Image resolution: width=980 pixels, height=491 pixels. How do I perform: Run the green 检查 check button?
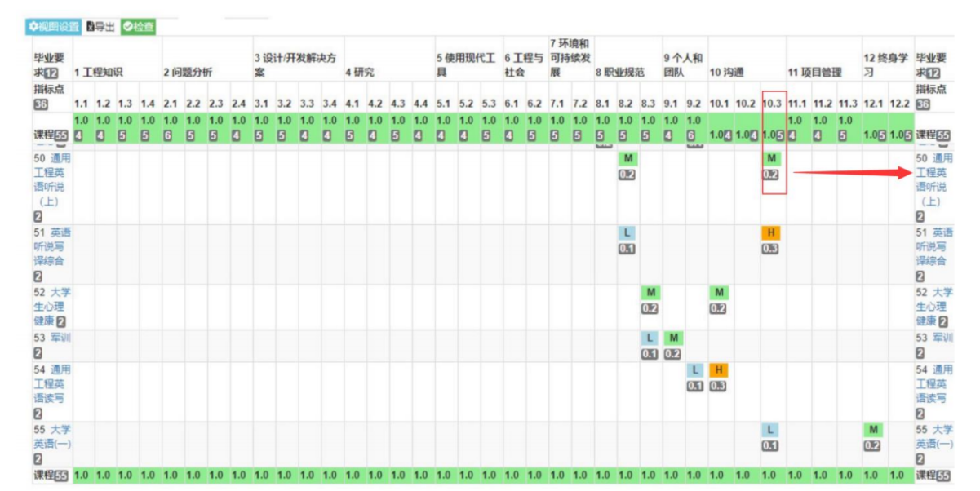[x=139, y=27]
